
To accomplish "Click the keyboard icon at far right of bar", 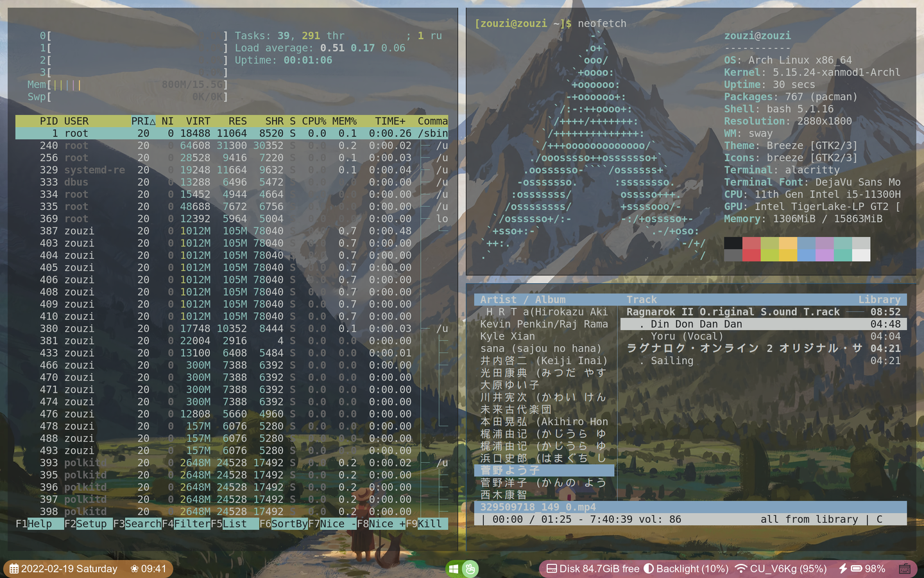I will (x=905, y=568).
